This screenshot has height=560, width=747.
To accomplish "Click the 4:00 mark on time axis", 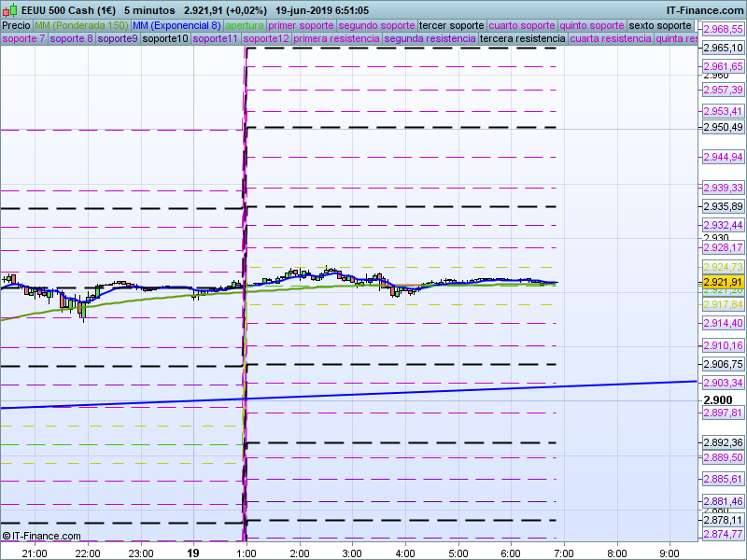I will pos(404,553).
